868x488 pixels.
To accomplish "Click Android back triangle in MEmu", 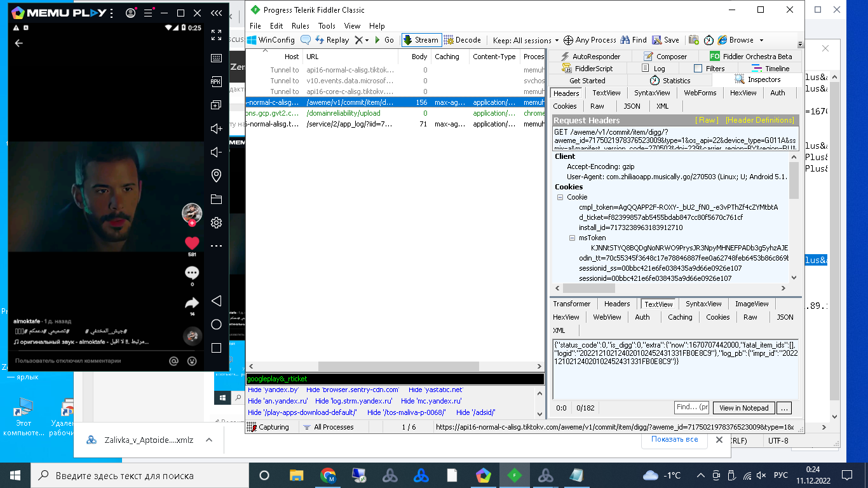I will point(216,301).
